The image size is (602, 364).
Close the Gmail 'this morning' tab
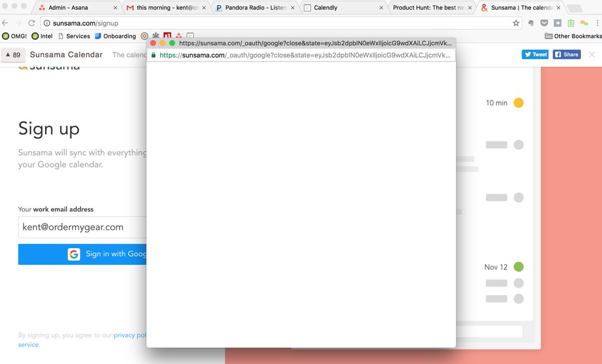coord(204,8)
